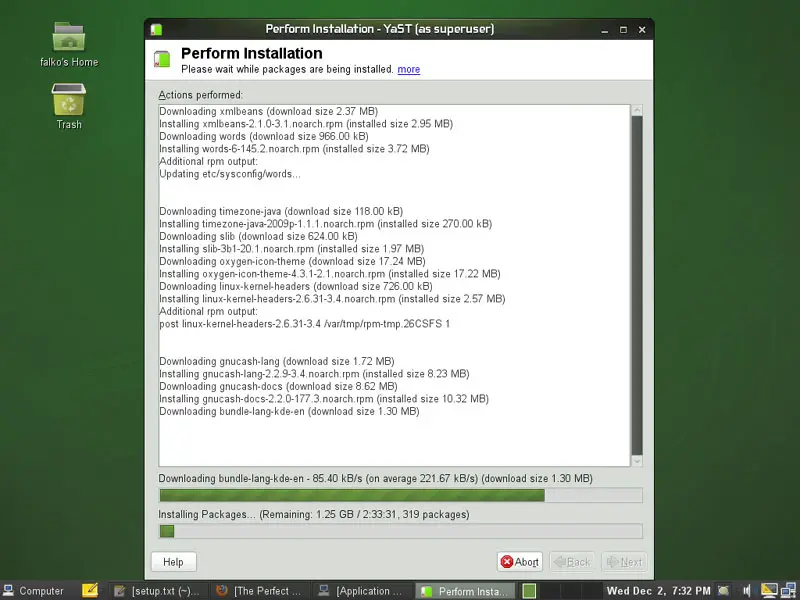Screen dimensions: 800x600
Task: Click the small tray icon right of the clock
Action: [723, 591]
